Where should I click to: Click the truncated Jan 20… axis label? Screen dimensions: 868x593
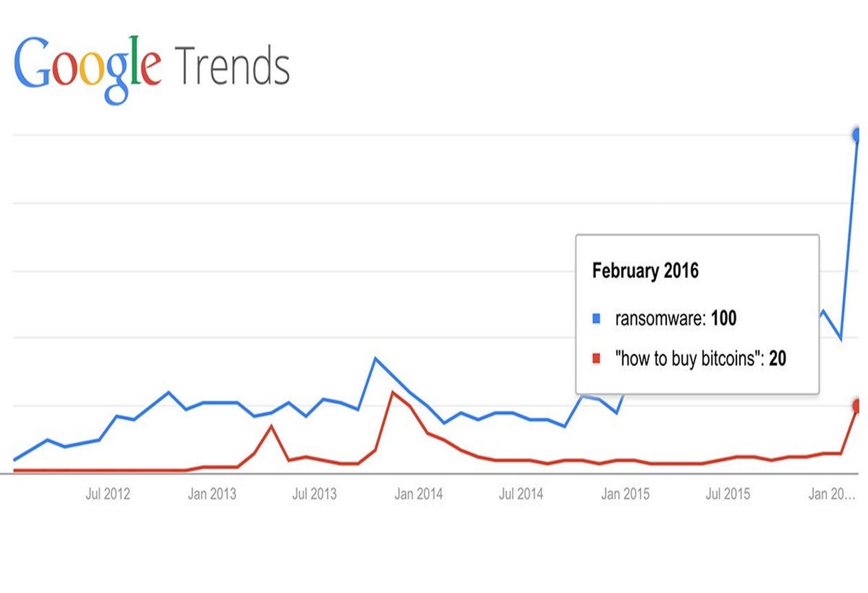pyautogui.click(x=832, y=494)
